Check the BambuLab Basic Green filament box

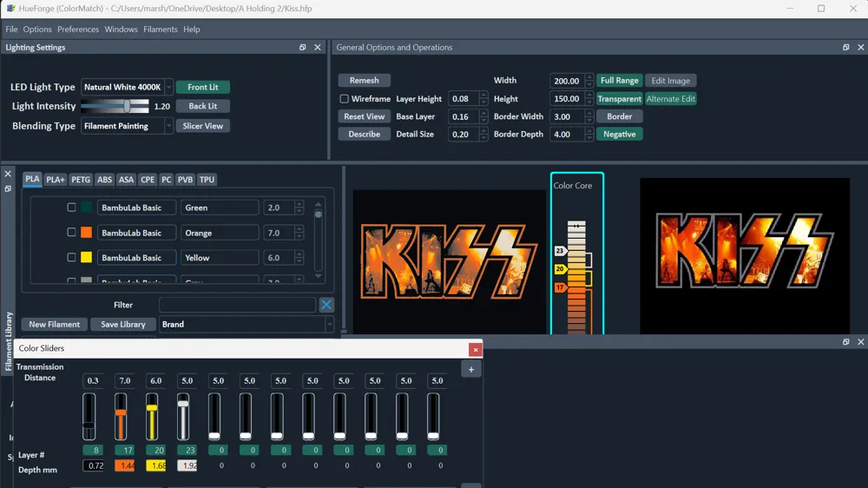coord(71,208)
